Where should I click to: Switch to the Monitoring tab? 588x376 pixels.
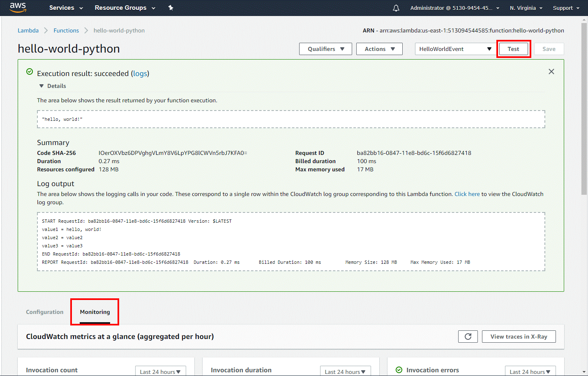[x=95, y=312]
